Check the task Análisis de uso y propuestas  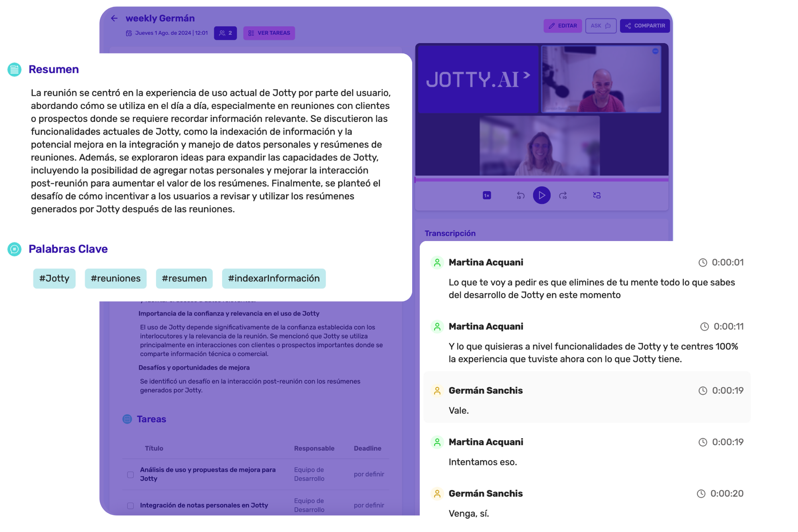[130, 475]
